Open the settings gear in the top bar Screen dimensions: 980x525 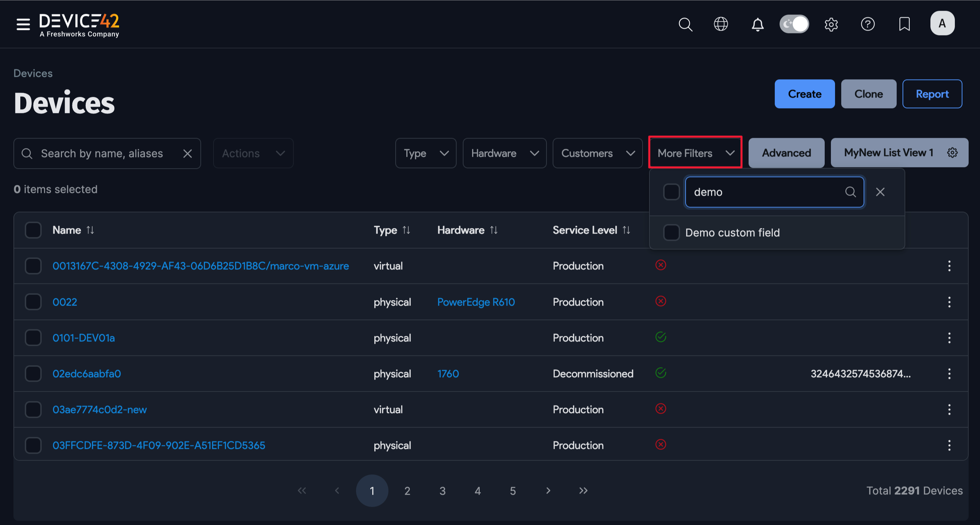[x=831, y=24]
